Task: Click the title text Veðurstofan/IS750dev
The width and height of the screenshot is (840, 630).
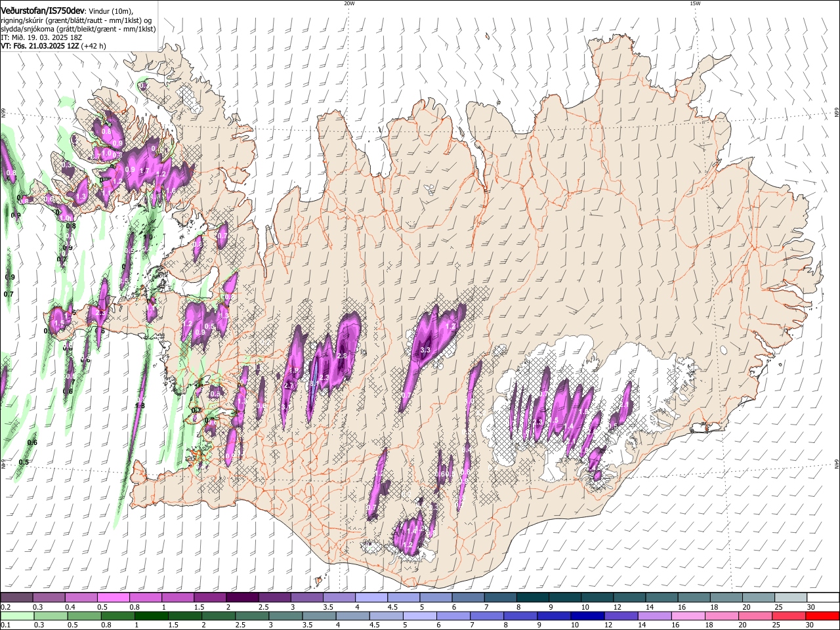Action: pyautogui.click(x=43, y=10)
